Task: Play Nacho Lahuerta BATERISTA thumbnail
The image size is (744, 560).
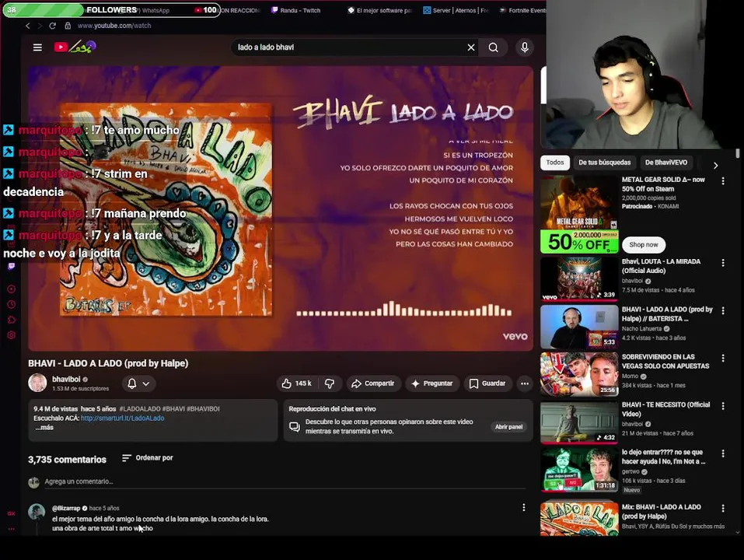Action: coord(579,327)
